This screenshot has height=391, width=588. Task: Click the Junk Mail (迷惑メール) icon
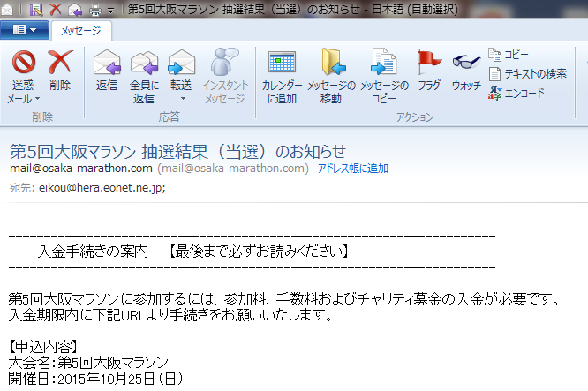pyautogui.click(x=23, y=63)
